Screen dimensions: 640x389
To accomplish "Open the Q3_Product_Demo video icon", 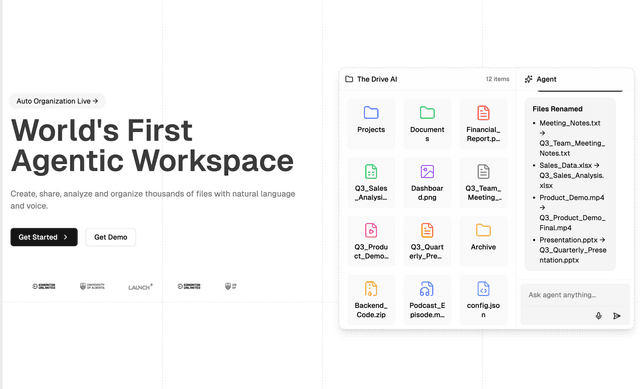I will click(371, 230).
